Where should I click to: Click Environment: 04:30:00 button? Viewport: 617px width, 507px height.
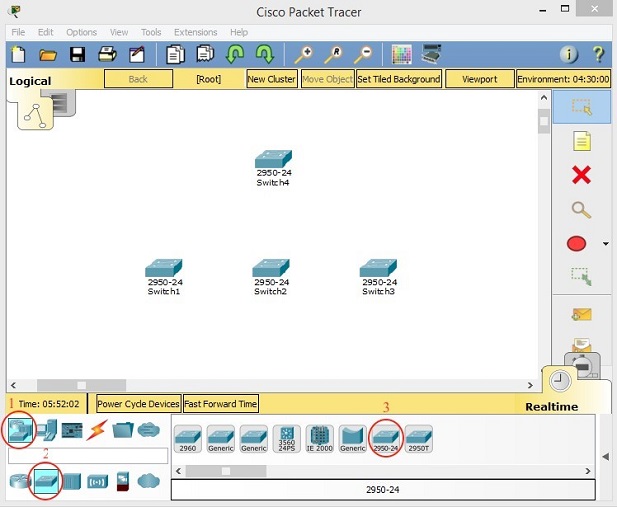click(563, 79)
